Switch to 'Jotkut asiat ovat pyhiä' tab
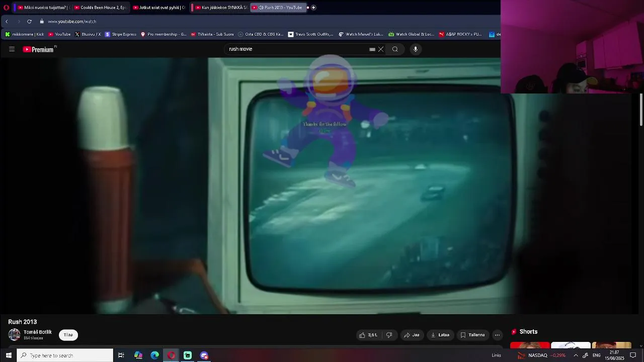 (159, 8)
